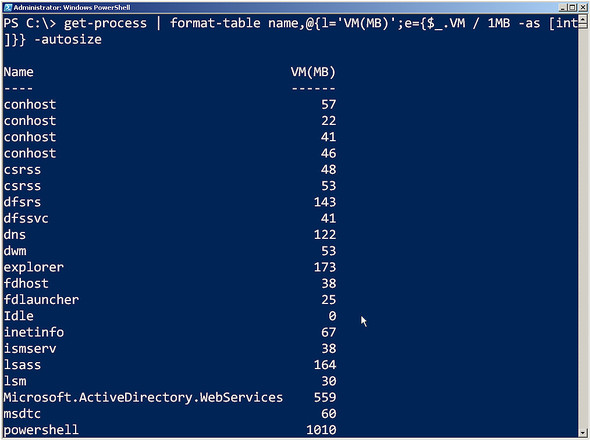
Task: Click the lsass process name
Action: coord(22,365)
